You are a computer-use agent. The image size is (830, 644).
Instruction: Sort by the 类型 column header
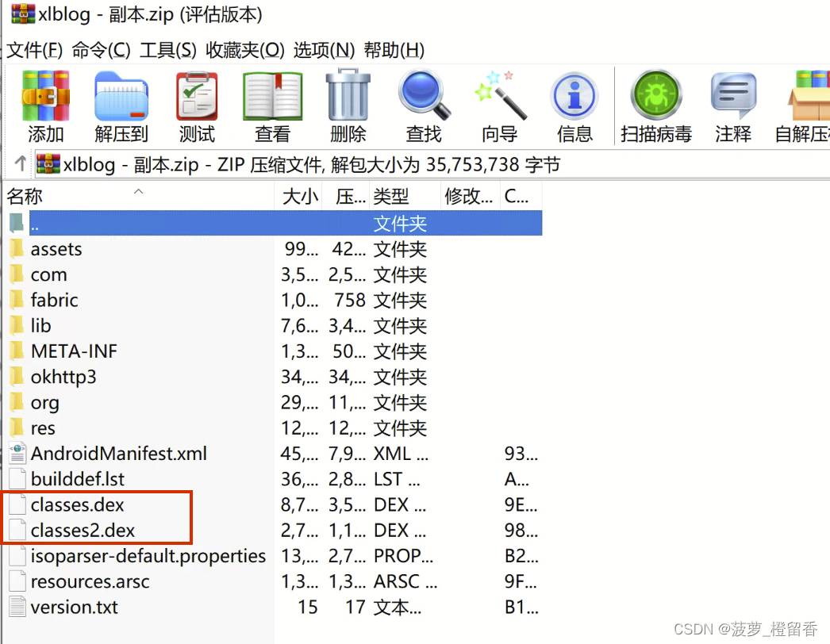point(405,196)
